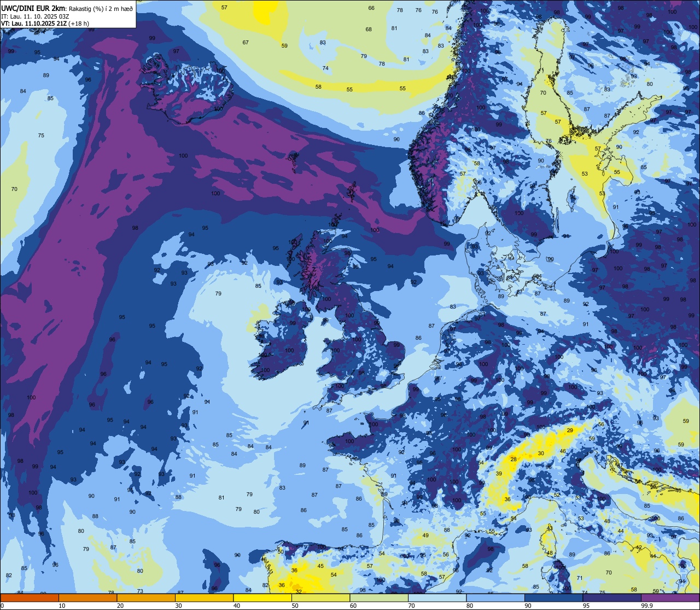This screenshot has width=700, height=610.
Task: Click the map value '67' in the pale green area
Action: 246,42
